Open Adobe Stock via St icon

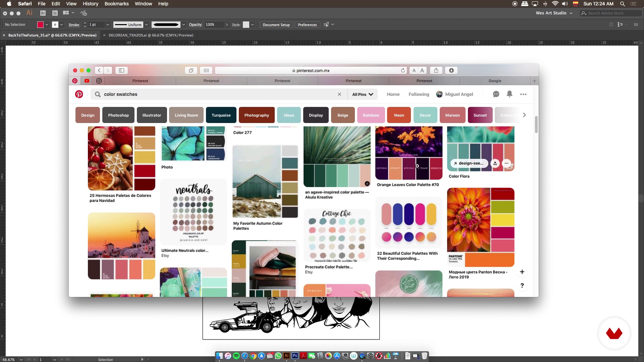tap(55, 13)
